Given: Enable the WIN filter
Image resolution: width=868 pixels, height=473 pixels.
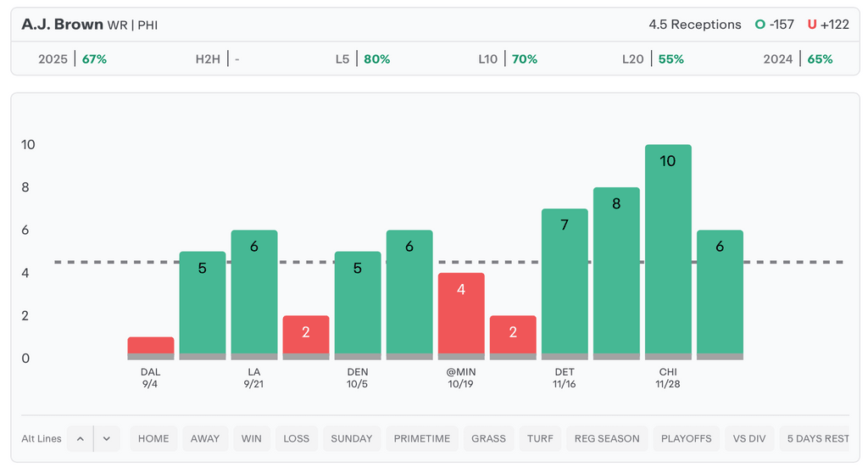Looking at the screenshot, I should tap(251, 438).
